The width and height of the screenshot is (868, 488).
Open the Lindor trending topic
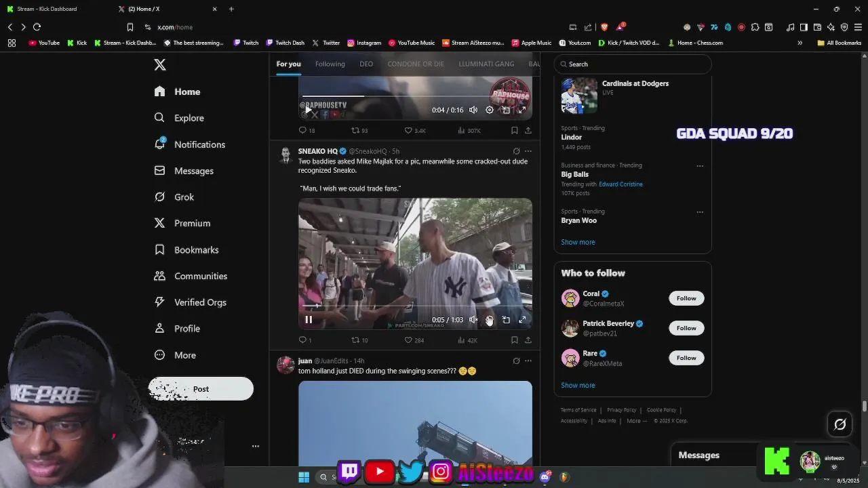(571, 137)
